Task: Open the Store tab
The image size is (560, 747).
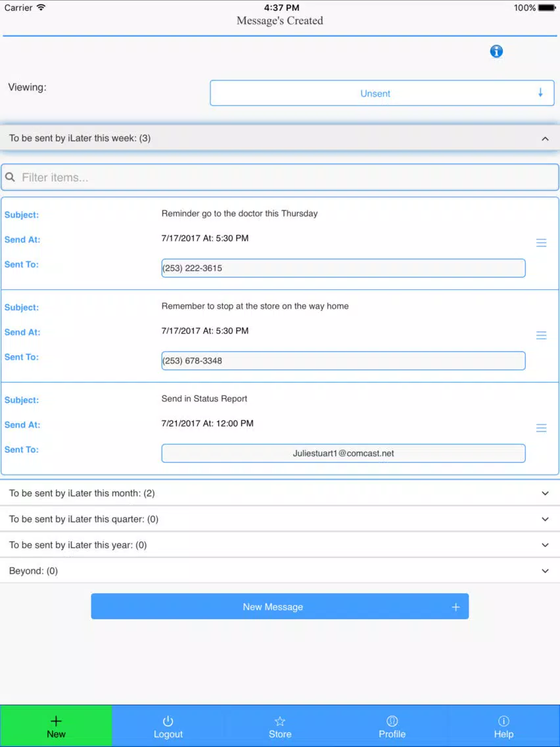Action: click(280, 726)
